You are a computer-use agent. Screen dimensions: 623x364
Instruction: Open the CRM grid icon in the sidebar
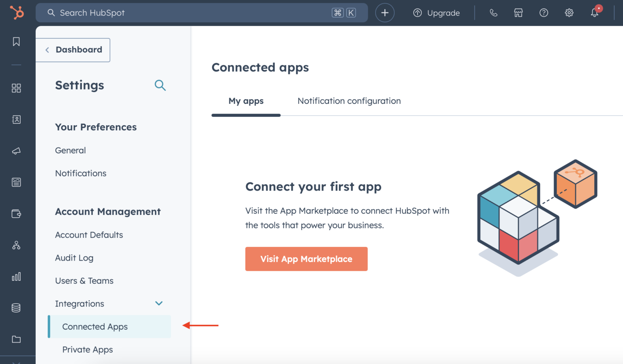click(x=17, y=88)
